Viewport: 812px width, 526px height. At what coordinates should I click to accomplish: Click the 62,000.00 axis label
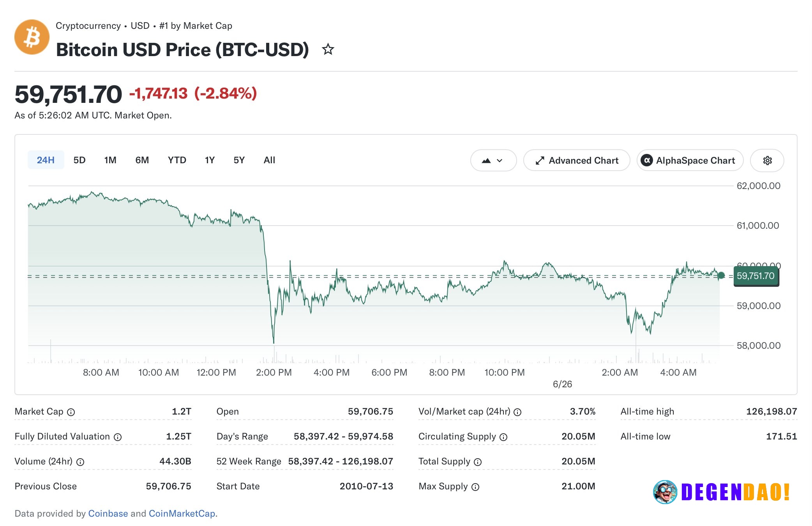click(x=759, y=186)
